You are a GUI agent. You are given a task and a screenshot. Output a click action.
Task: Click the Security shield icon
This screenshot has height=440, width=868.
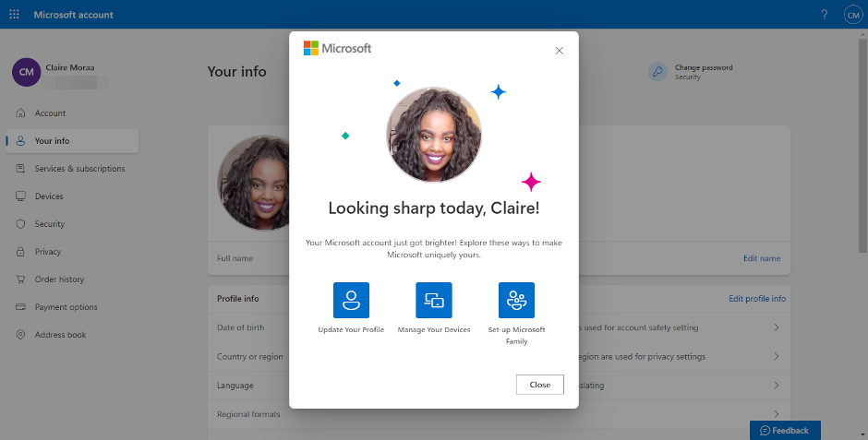tap(20, 223)
